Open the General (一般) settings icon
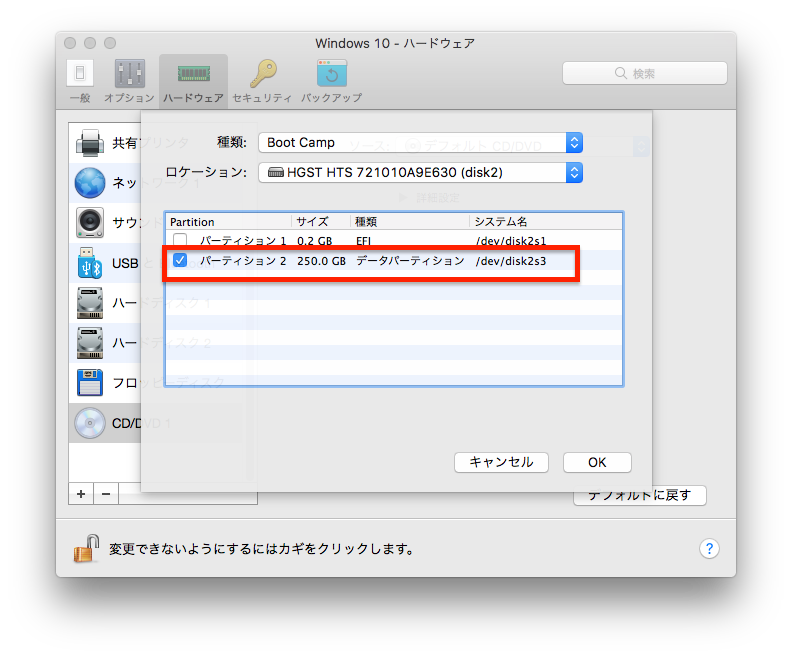The height and width of the screenshot is (657, 792). [x=80, y=74]
